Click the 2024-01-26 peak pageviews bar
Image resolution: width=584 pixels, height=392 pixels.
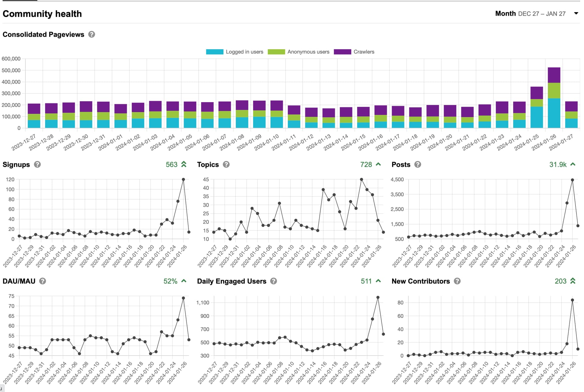click(x=554, y=98)
